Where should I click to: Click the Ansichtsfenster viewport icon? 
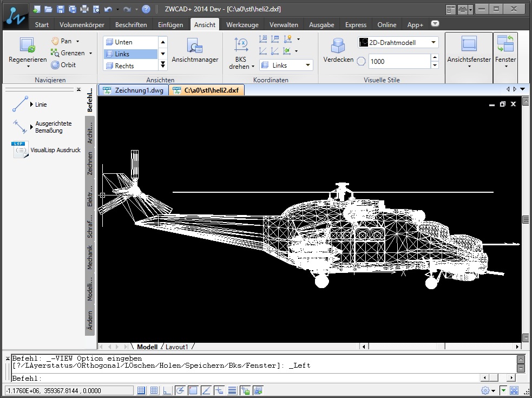tap(469, 44)
